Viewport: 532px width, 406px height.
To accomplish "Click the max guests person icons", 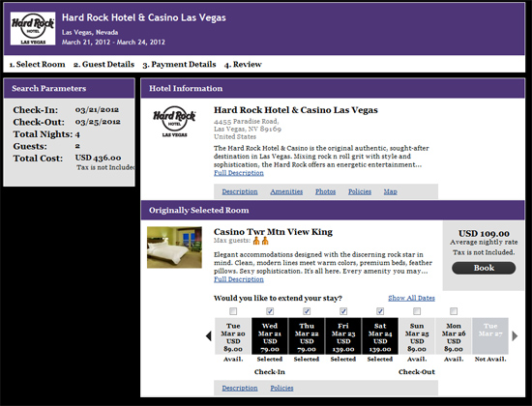I will coord(261,241).
